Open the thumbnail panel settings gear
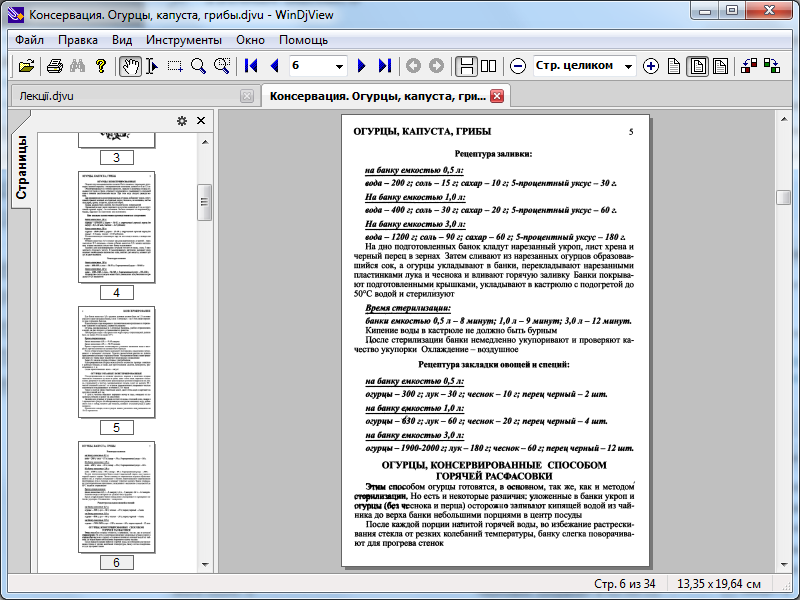The image size is (800, 600). click(181, 120)
